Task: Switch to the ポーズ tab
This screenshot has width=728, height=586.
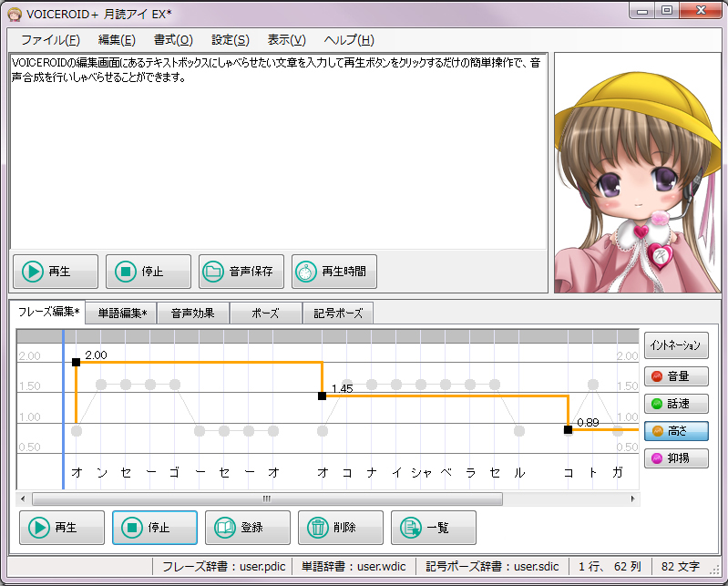Action: pyautogui.click(x=265, y=314)
